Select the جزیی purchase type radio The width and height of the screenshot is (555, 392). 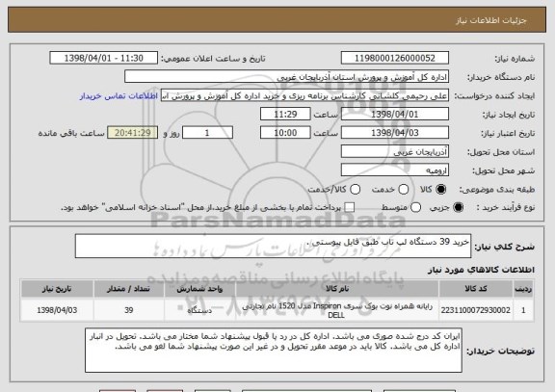click(x=458, y=207)
